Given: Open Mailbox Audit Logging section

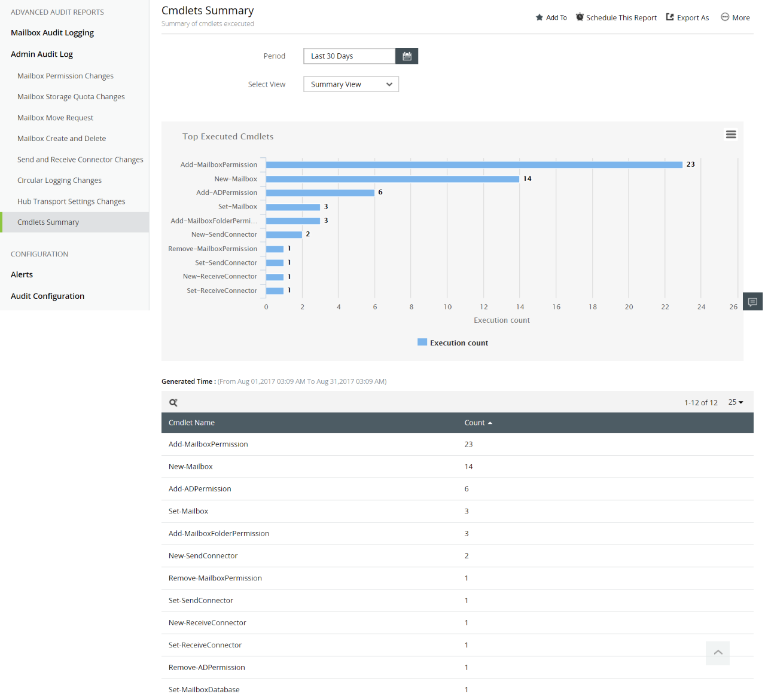Looking at the screenshot, I should point(52,33).
